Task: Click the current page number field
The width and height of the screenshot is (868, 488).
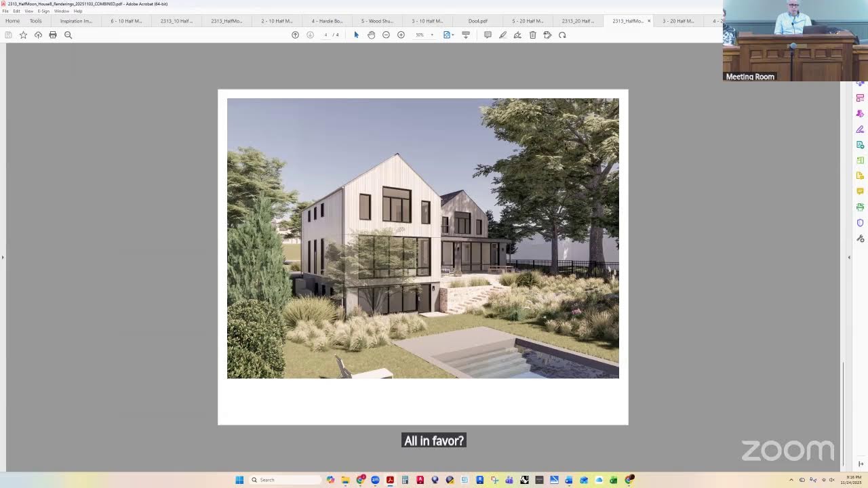Action: [325, 35]
